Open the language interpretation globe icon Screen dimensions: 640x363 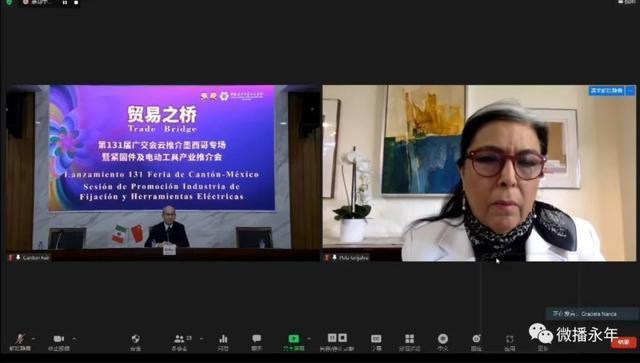(x=443, y=342)
